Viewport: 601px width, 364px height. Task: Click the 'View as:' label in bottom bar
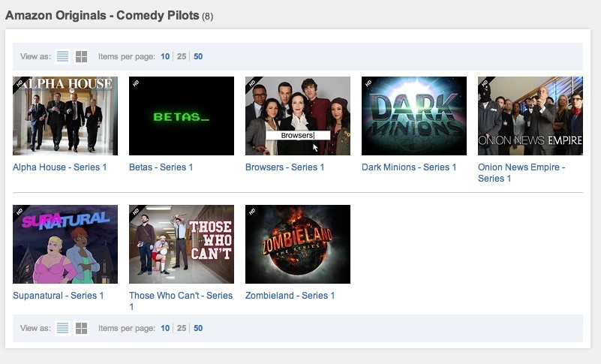point(35,328)
